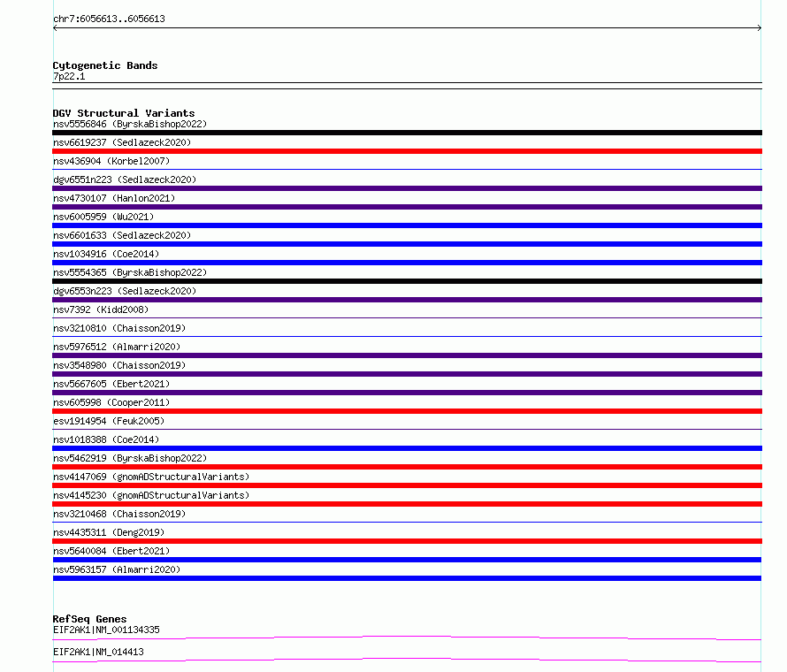Screen dimensions: 787x672
Task: Click the black bar under nsv5554365
Action: click(407, 281)
